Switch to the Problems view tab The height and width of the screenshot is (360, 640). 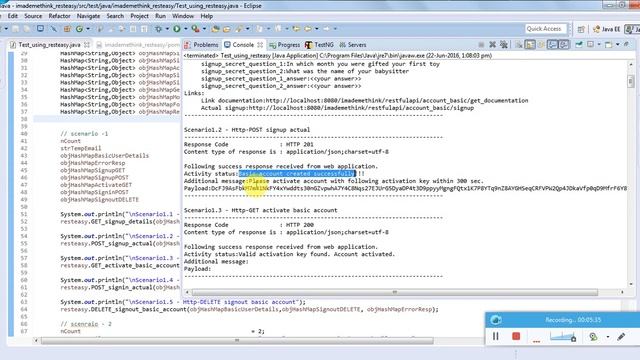202,44
